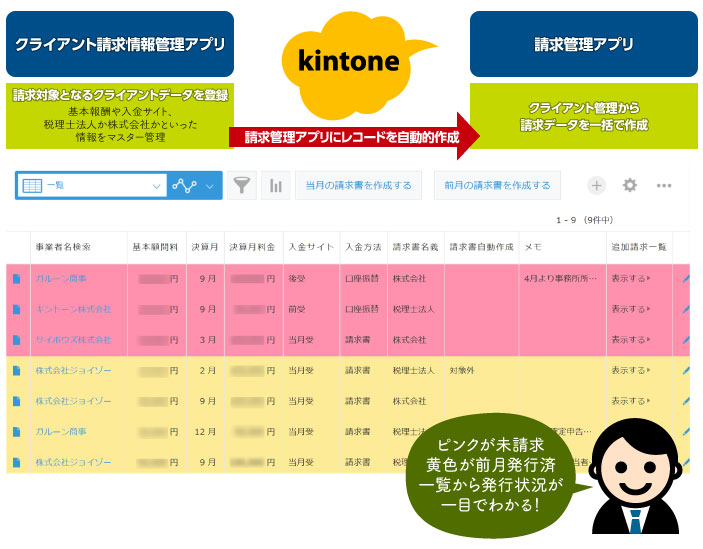Open record icon for ガルーン商事 12月 row
The image size is (703, 549).
[17, 432]
